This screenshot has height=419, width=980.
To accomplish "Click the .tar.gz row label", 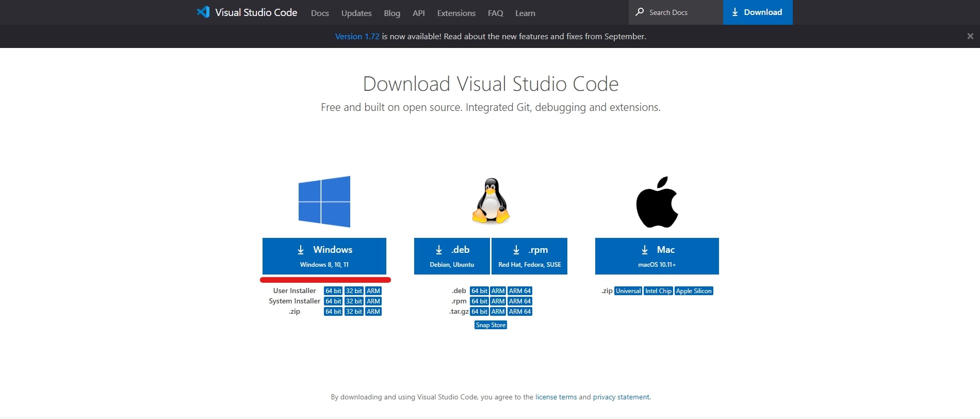I will (x=459, y=312).
